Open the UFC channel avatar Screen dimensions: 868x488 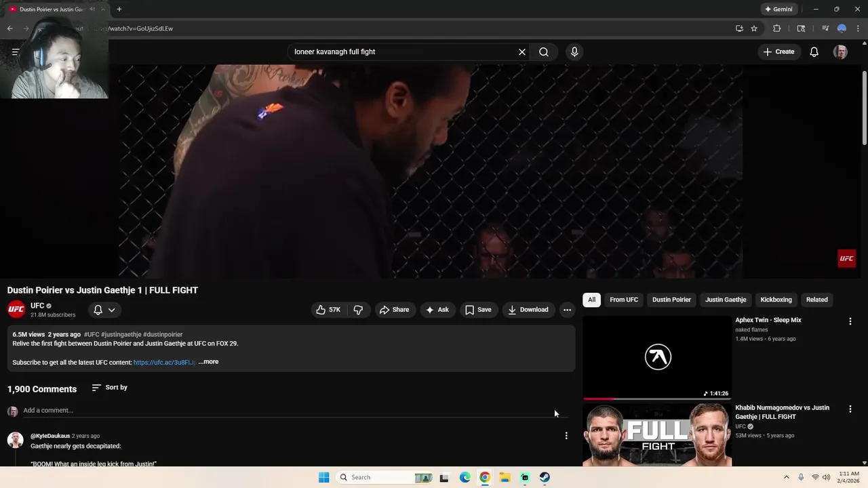click(x=16, y=309)
